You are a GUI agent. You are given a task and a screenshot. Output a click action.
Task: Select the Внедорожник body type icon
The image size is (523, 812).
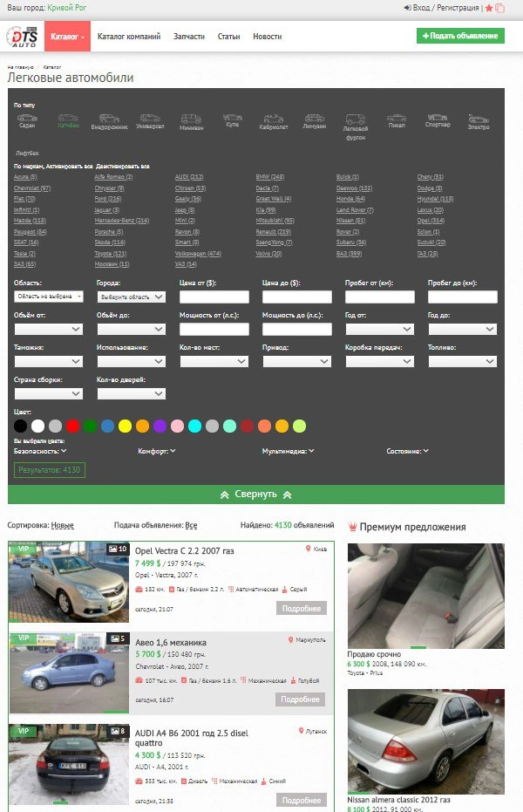pyautogui.click(x=109, y=119)
